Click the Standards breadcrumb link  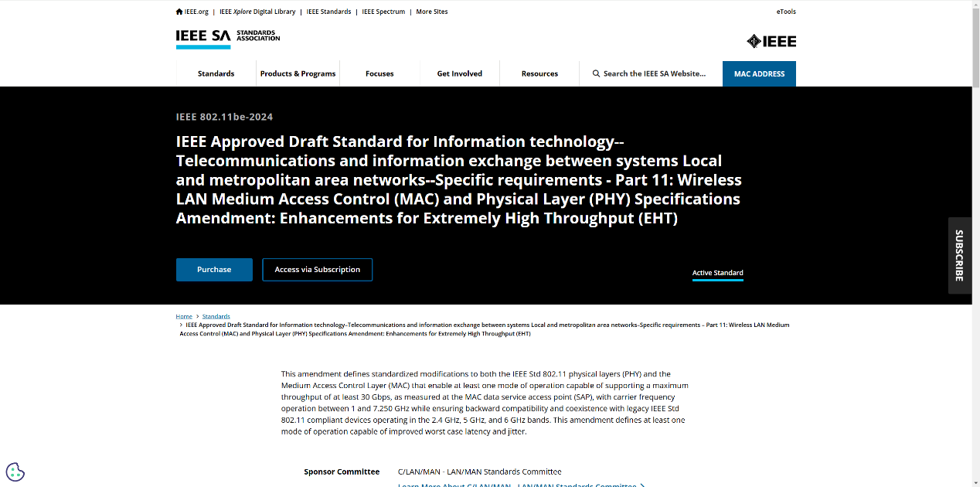pos(216,316)
